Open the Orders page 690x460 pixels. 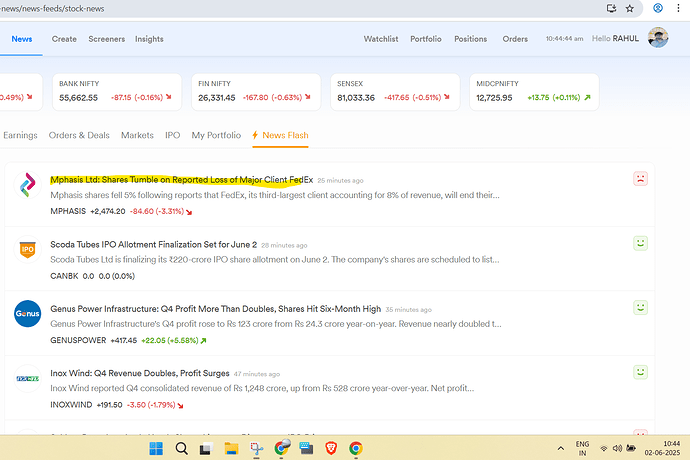(x=515, y=39)
